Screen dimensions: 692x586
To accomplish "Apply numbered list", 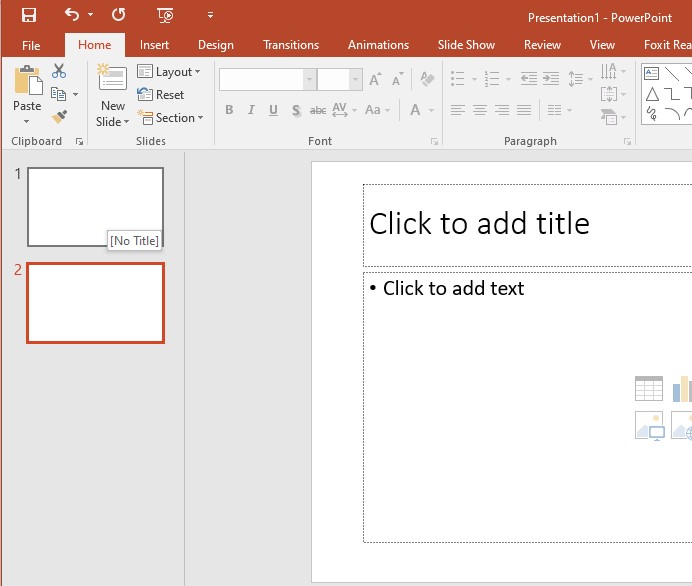I will click(492, 79).
